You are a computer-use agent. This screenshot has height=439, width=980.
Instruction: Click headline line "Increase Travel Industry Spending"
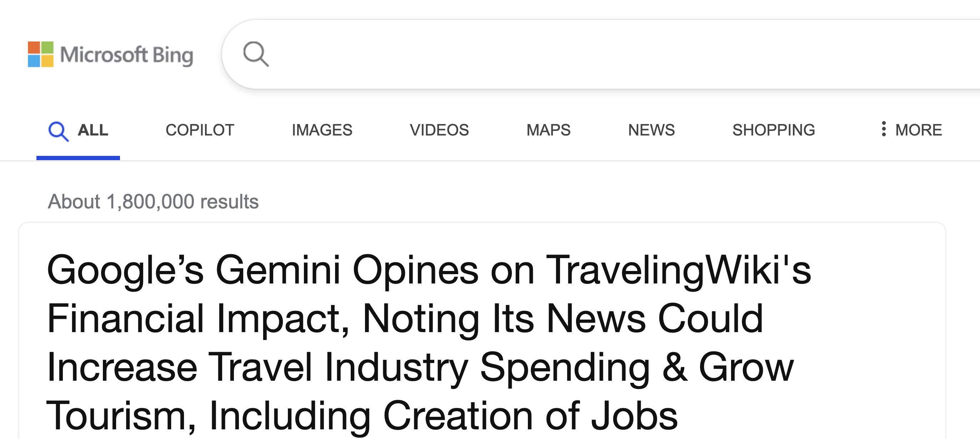click(x=348, y=368)
